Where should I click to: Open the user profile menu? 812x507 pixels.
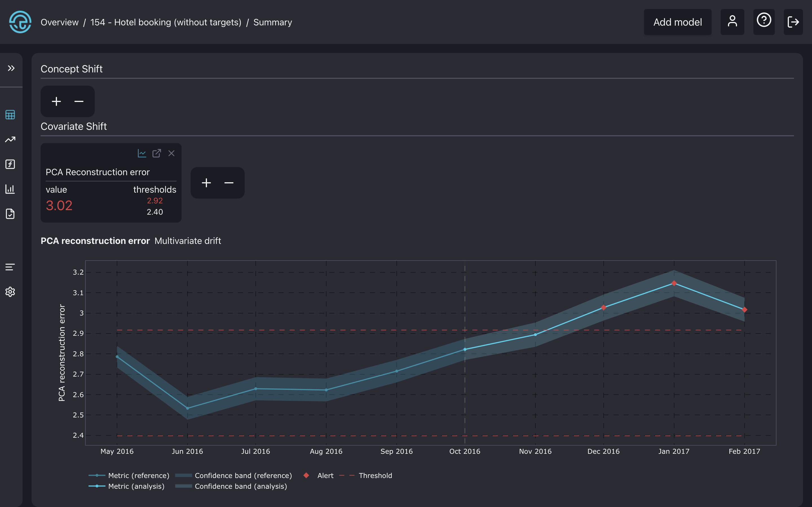732,22
